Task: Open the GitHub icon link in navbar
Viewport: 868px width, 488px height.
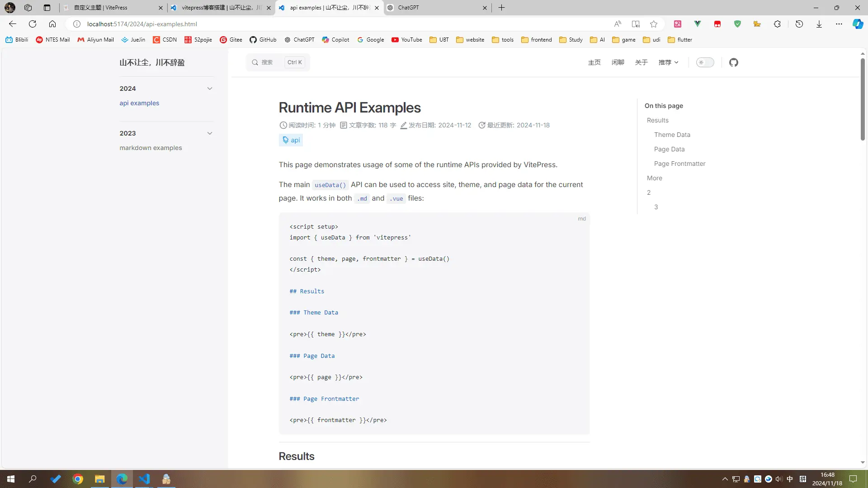Action: 733,62
